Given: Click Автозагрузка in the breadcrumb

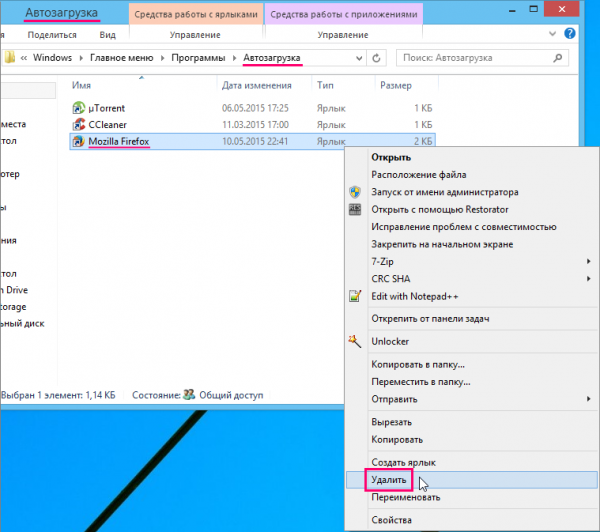Looking at the screenshot, I should pos(272,58).
